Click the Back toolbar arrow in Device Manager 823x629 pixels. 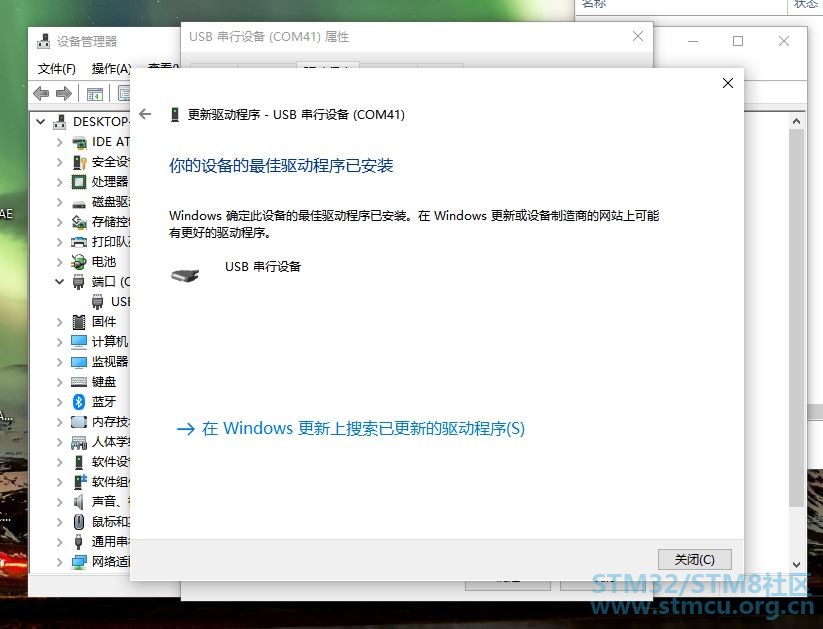pos(41,94)
